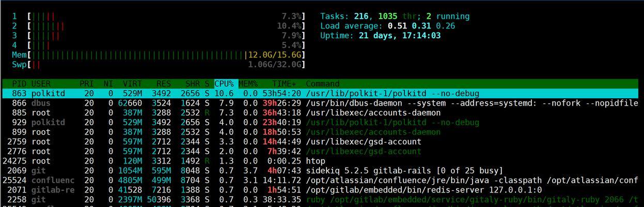Click the Mem meter bar 12.0G/15.6G
The height and width of the screenshot is (207, 644).
159,55
